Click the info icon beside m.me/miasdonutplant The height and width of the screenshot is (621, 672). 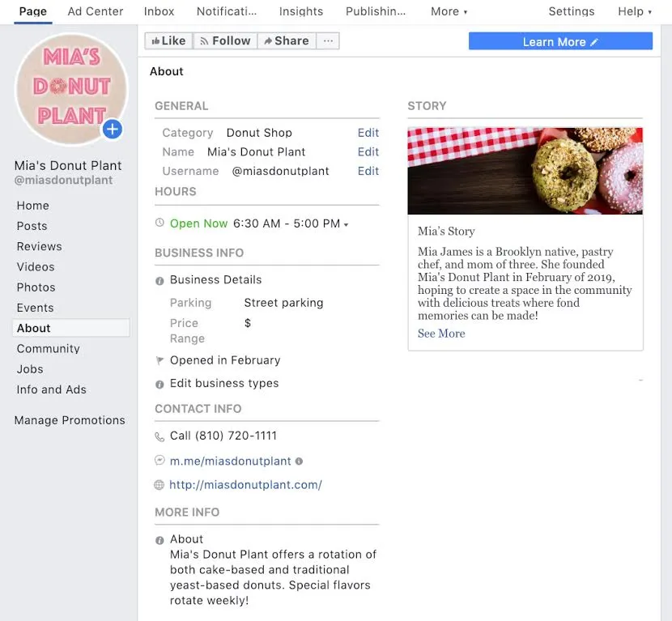(299, 461)
